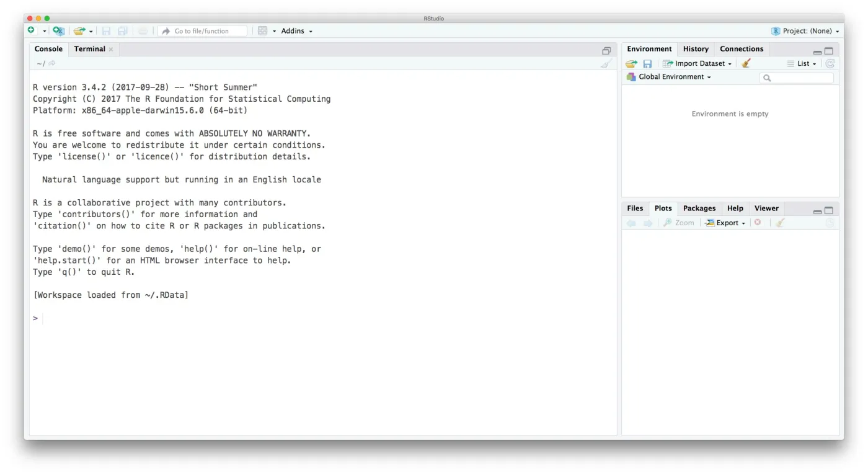Load workspace folder icon in Environment
868x474 pixels.
[631, 63]
